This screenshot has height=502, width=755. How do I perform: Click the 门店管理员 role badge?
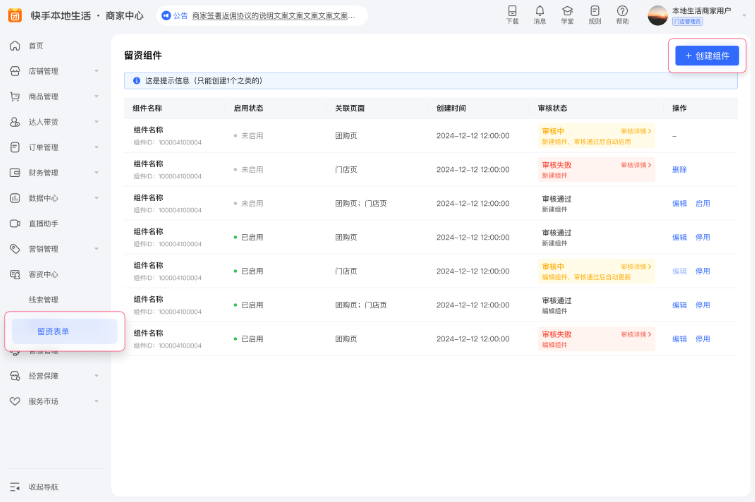click(687, 22)
